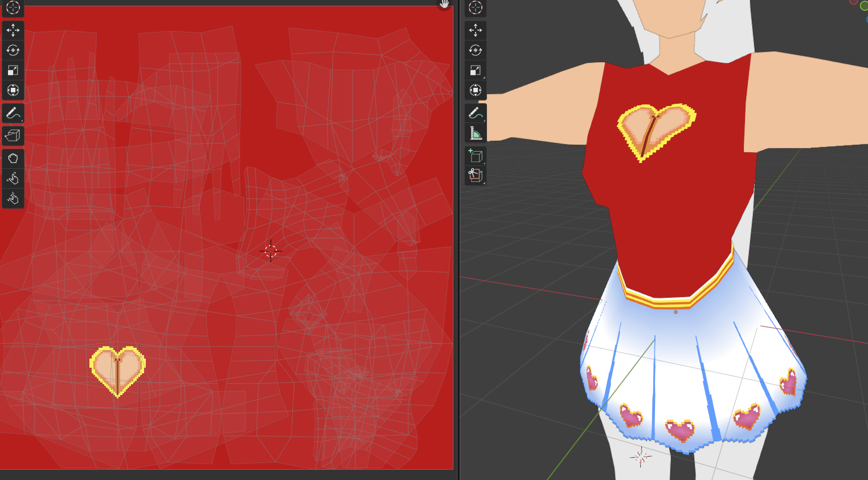Select the Move tool in 3D viewport
868x480 pixels.
point(475,30)
